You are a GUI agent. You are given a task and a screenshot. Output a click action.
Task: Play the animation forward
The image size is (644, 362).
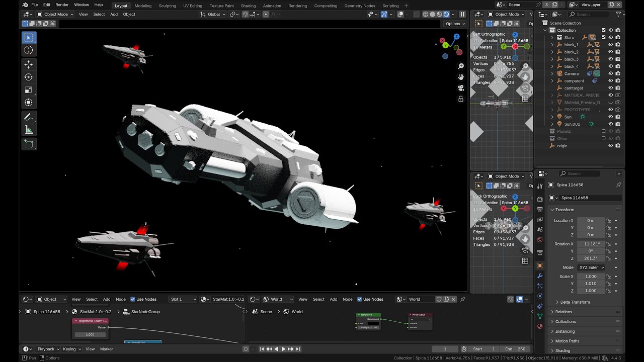[283, 349]
